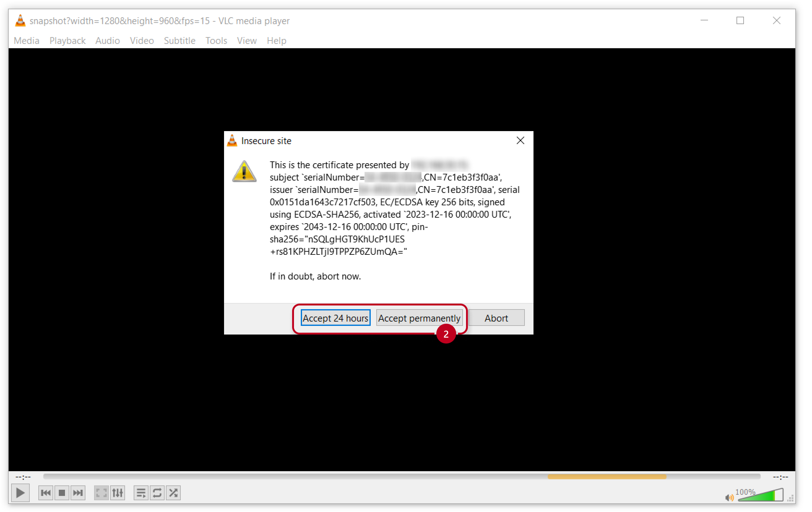Open the Subtitle menu
The image size is (812, 512).
(x=179, y=41)
